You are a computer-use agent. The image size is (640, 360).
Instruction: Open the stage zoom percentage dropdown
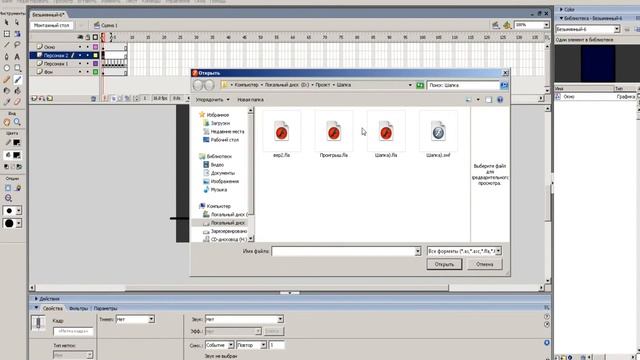[546, 25]
